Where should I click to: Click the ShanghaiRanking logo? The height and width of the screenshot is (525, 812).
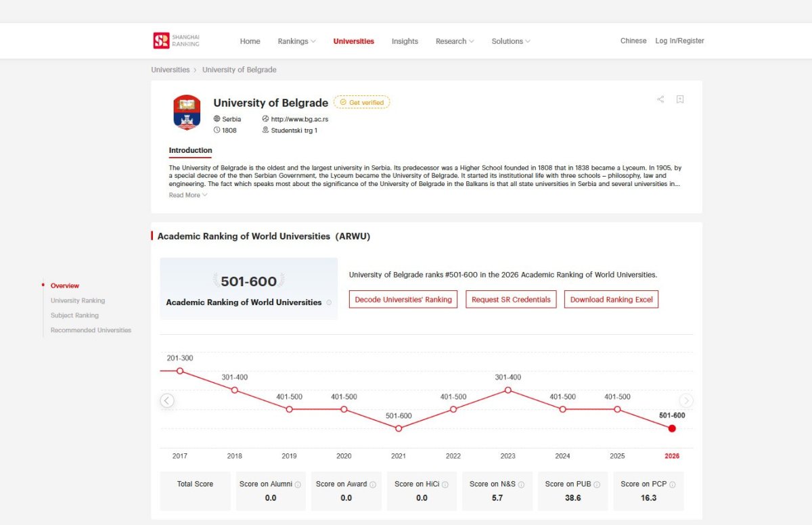point(177,41)
